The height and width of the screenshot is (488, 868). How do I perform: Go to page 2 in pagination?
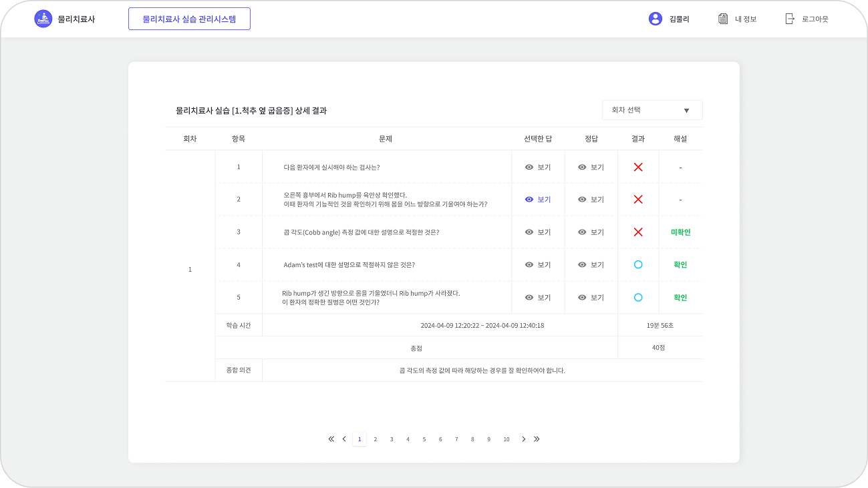(376, 439)
